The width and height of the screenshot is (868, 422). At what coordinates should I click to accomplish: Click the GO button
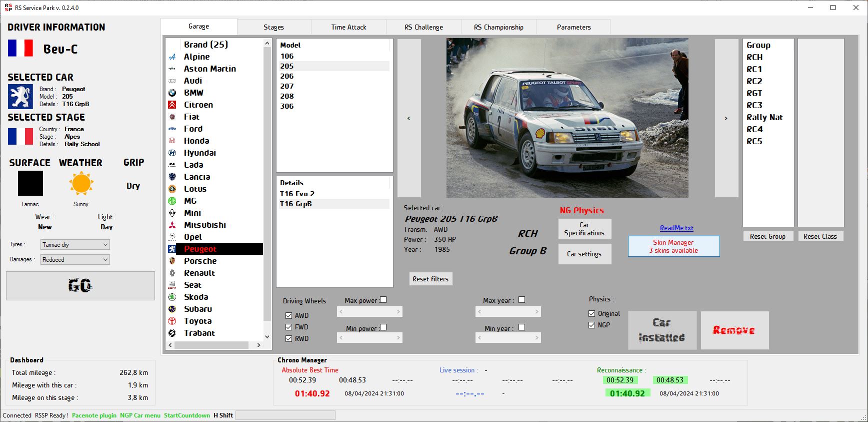point(80,286)
